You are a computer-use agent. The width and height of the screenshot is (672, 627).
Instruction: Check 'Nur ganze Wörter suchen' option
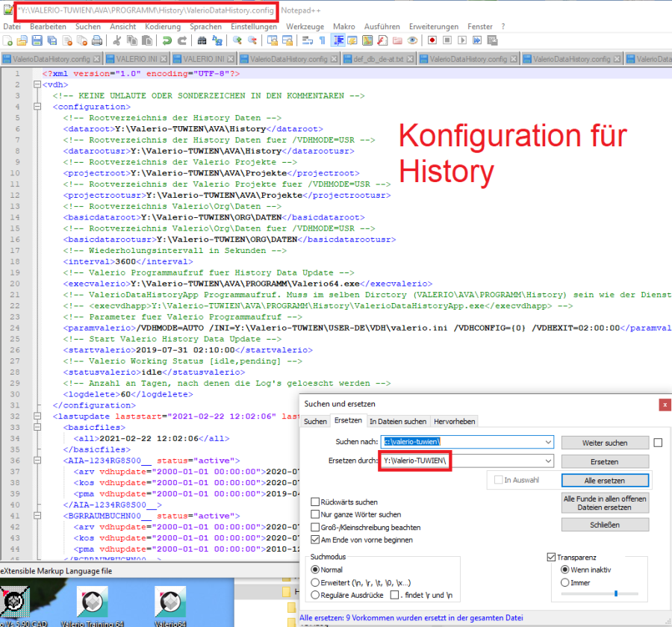(x=315, y=515)
